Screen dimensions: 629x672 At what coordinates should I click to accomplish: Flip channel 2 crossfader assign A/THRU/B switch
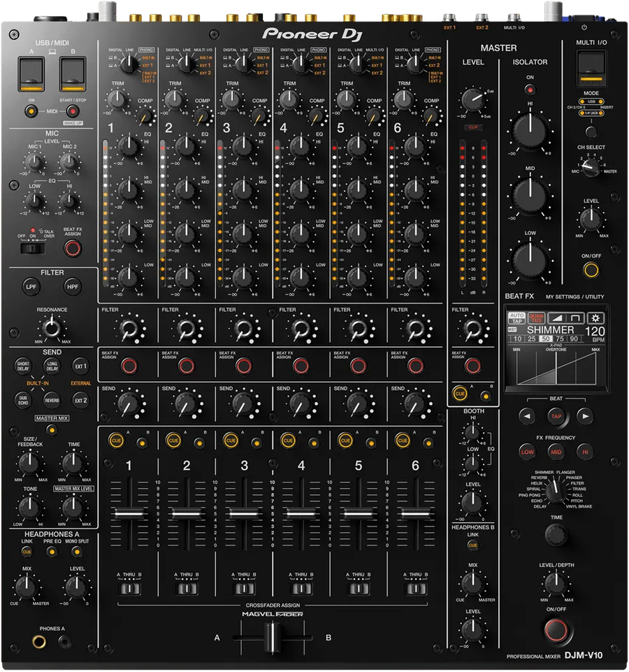[x=187, y=588]
